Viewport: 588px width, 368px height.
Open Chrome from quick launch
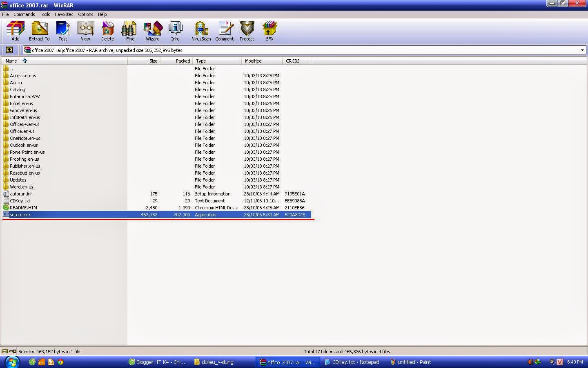point(61,362)
